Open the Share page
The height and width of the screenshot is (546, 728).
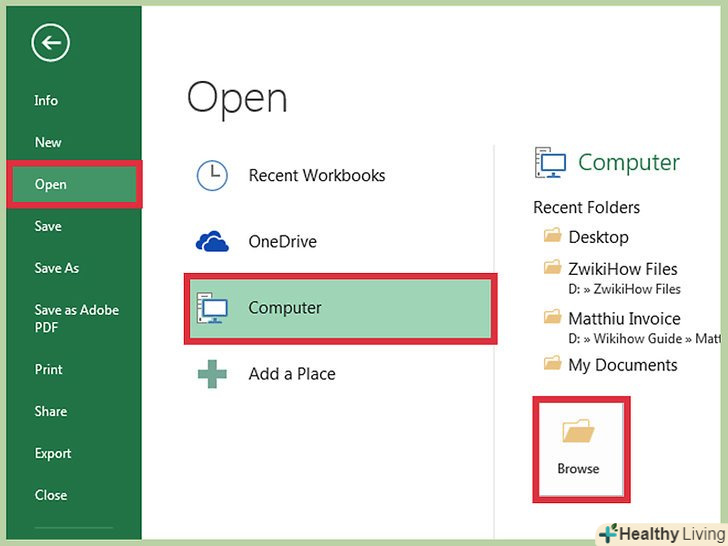pyautogui.click(x=51, y=411)
